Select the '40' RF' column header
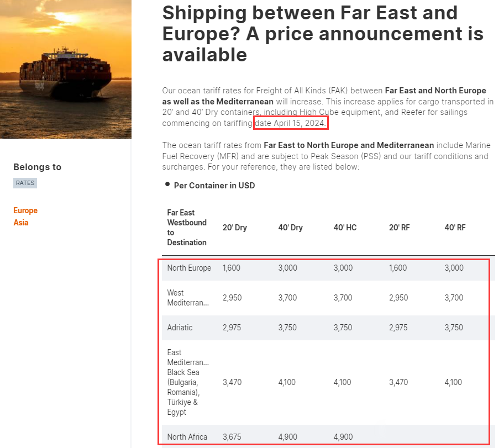 [455, 228]
